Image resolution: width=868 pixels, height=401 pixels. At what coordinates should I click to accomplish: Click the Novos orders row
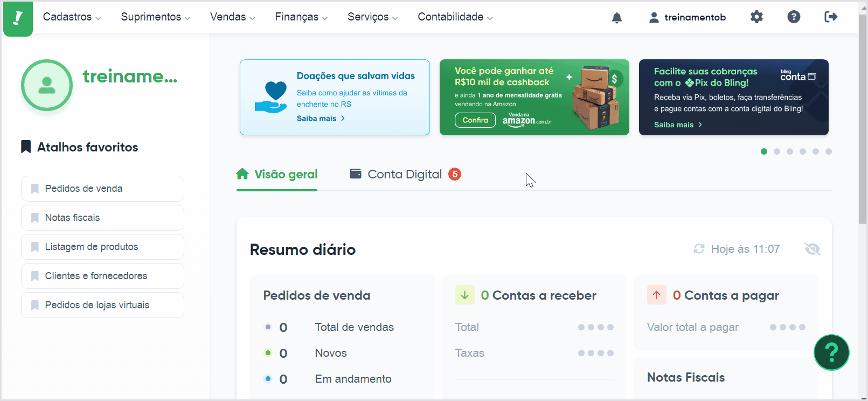point(305,353)
